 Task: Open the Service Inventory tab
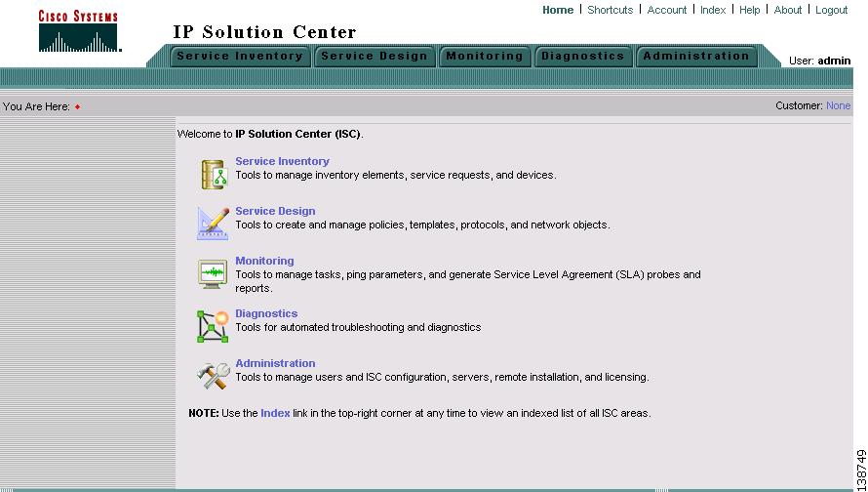tap(240, 56)
